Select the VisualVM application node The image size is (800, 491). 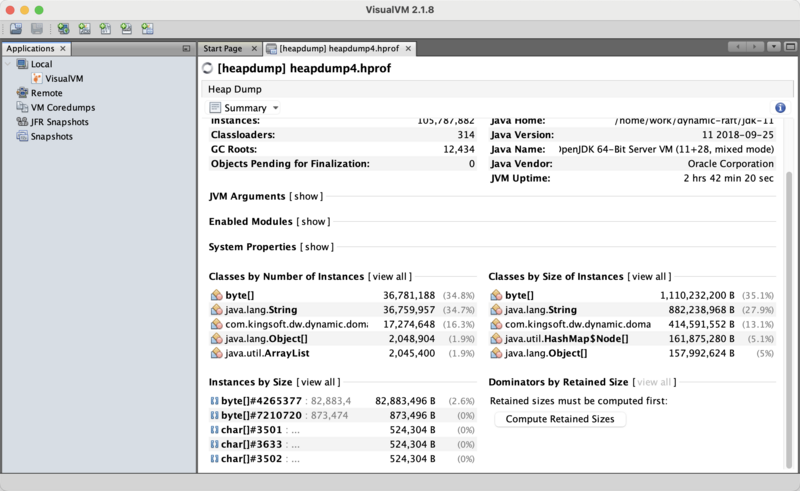[63, 78]
